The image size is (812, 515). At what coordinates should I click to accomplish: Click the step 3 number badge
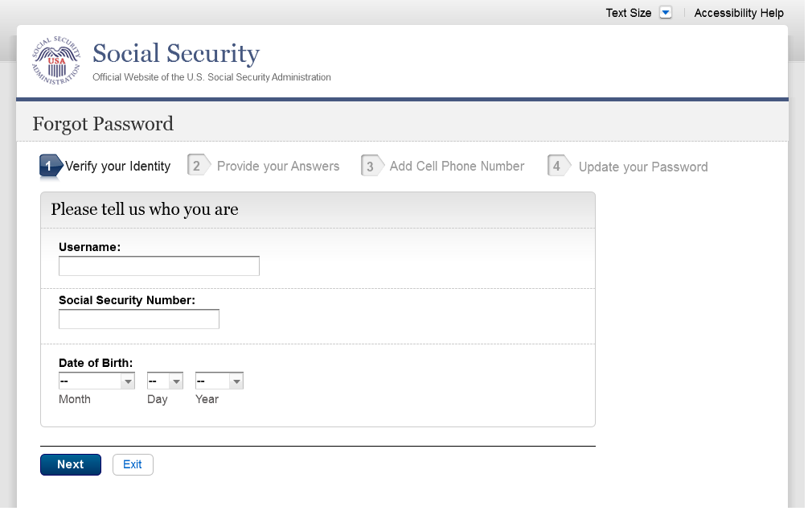[x=370, y=167]
